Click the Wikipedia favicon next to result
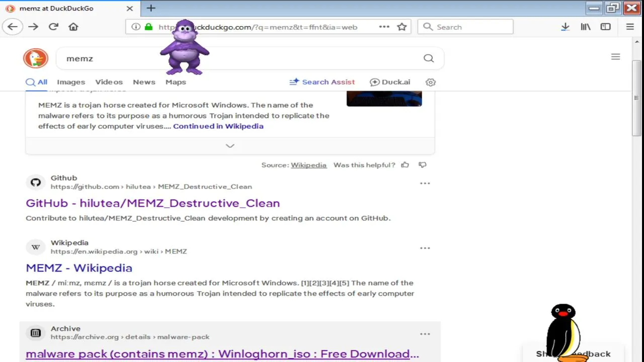This screenshot has height=362, width=644. click(35, 247)
